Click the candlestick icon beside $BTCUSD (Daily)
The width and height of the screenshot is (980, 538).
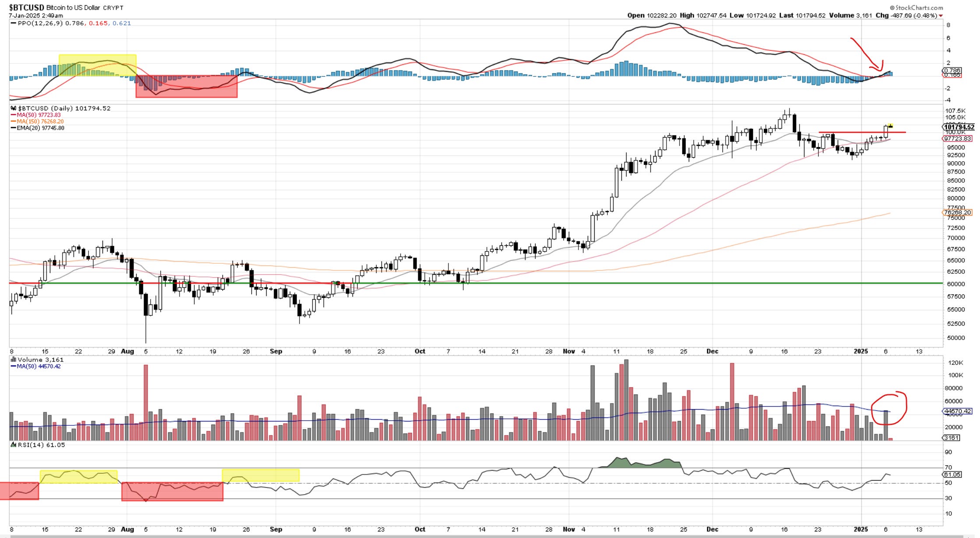coord(14,108)
